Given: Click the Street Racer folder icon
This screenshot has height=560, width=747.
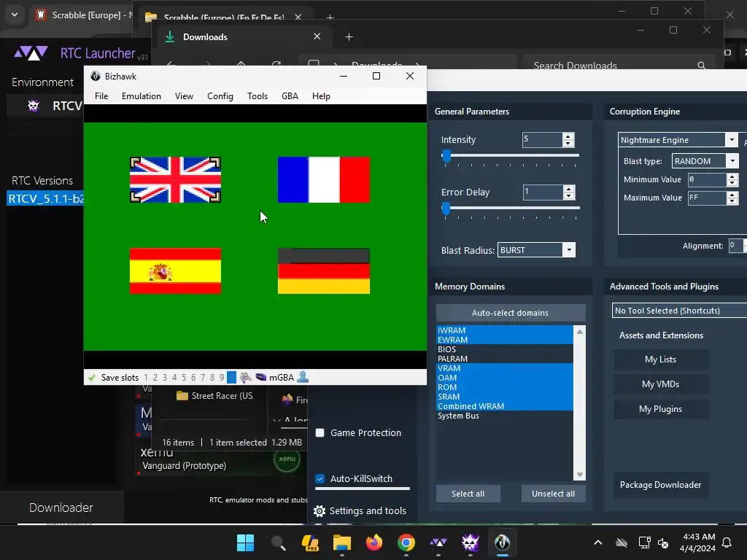Looking at the screenshot, I should click(x=182, y=396).
